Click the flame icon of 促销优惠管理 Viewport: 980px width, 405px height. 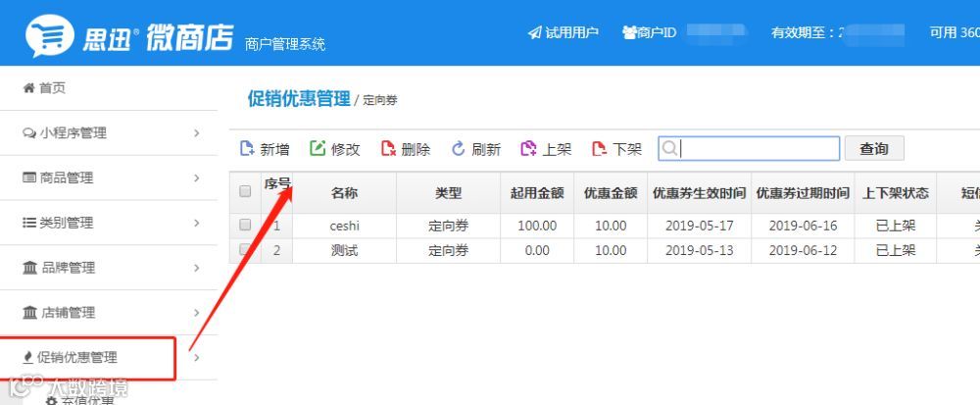(x=27, y=358)
